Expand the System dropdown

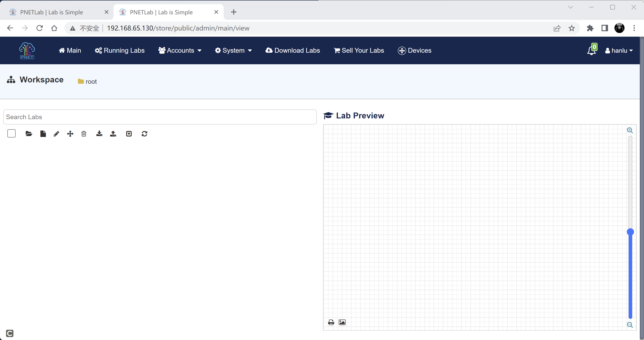point(233,50)
